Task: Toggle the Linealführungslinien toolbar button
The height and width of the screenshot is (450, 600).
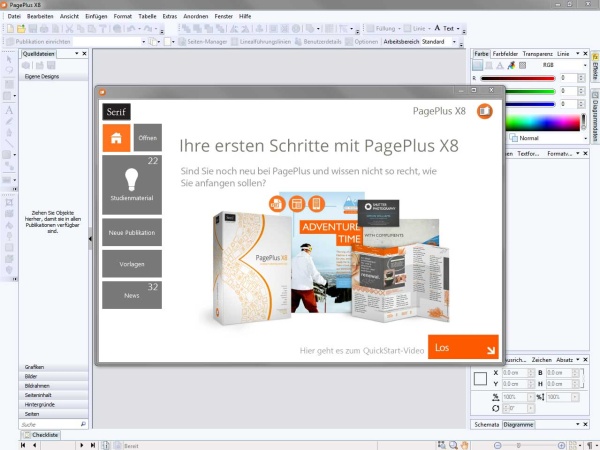Action: [261, 42]
